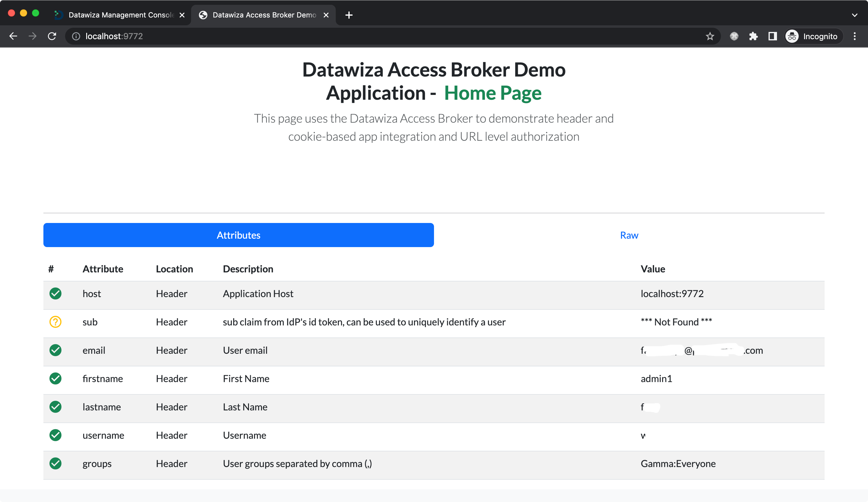The image size is (868, 502).
Task: Click the macOS green zoom window button
Action: pyautogui.click(x=36, y=13)
